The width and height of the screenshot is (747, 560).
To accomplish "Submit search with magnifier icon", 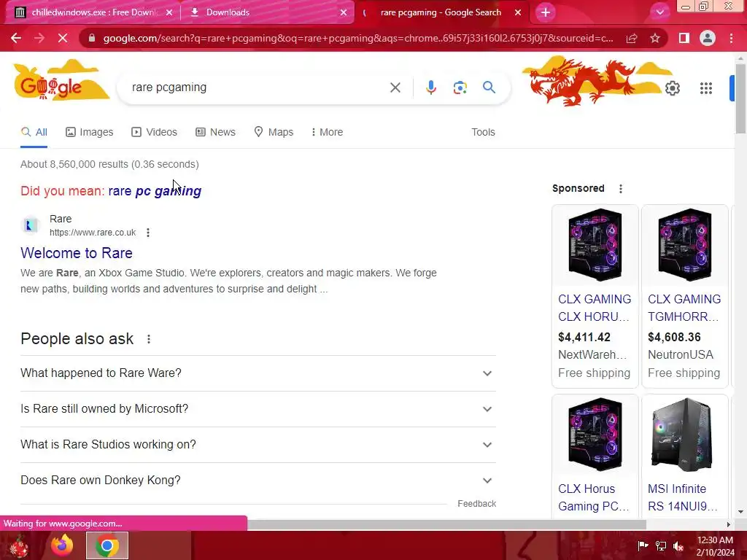I will point(489,87).
